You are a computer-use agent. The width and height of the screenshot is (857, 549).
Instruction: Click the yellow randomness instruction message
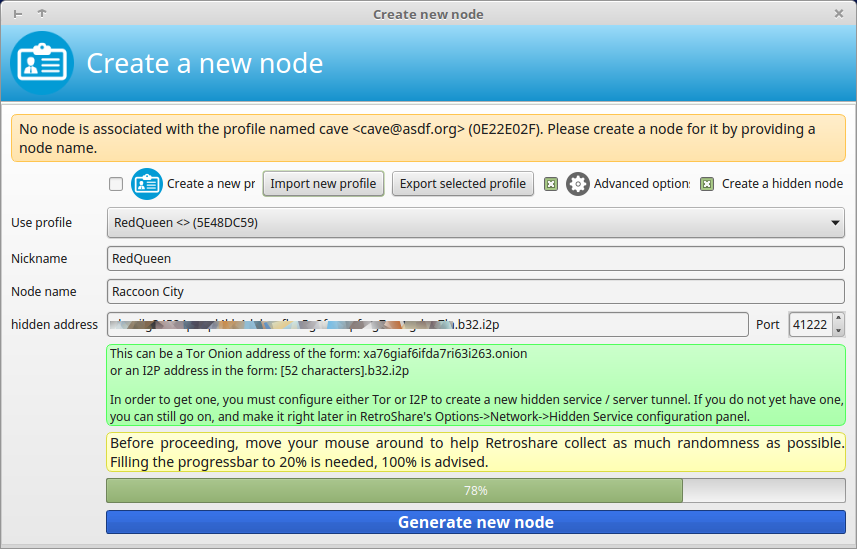click(x=476, y=452)
